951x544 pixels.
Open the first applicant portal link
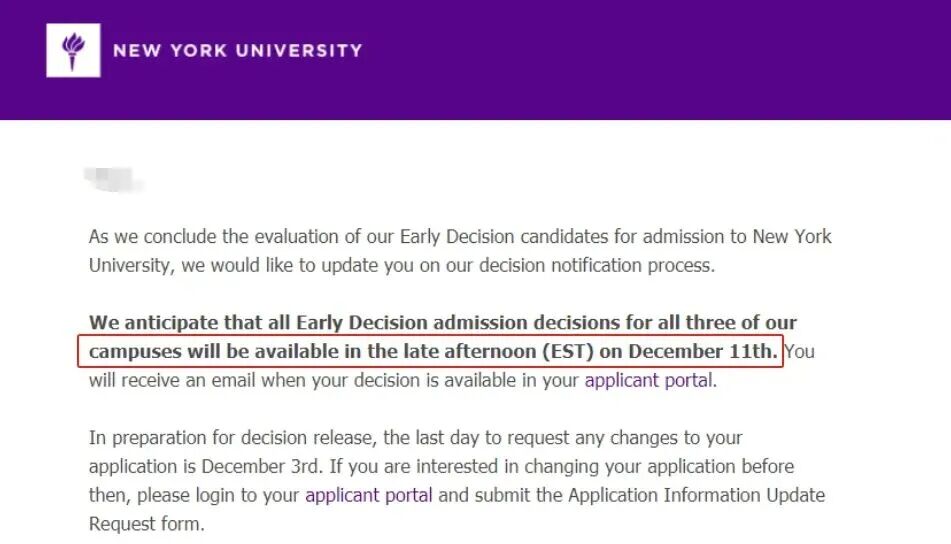coord(649,380)
